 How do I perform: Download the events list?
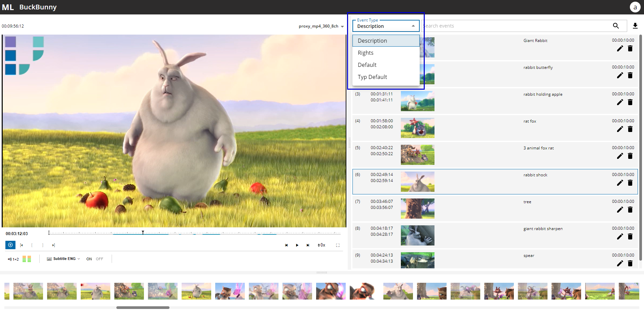point(635,26)
